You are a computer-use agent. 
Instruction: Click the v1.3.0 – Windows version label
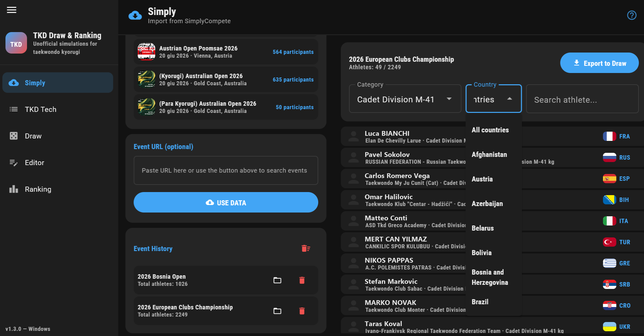coord(28,329)
